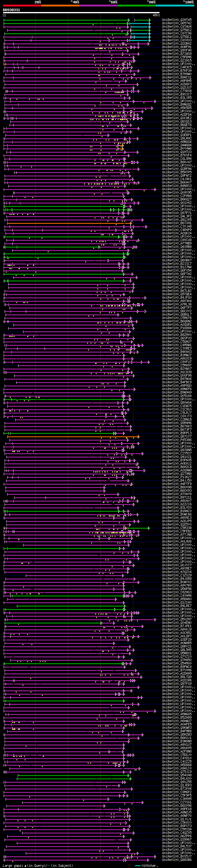Select the UniRef100_B3LIR5 label
197x868 pixels.
click(177, 98)
